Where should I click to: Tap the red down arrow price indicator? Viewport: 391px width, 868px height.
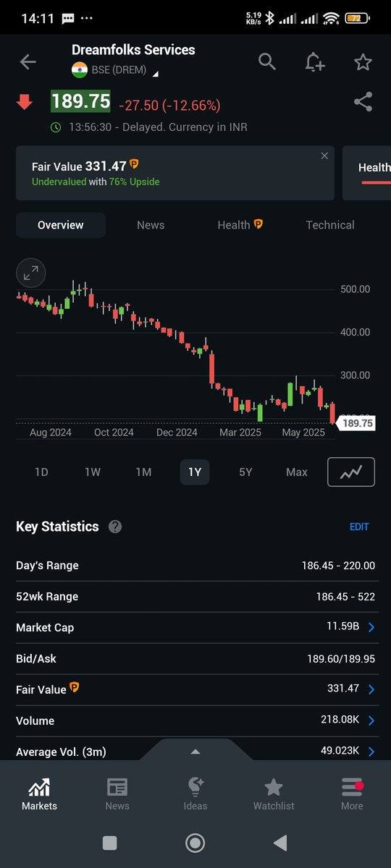(x=25, y=102)
